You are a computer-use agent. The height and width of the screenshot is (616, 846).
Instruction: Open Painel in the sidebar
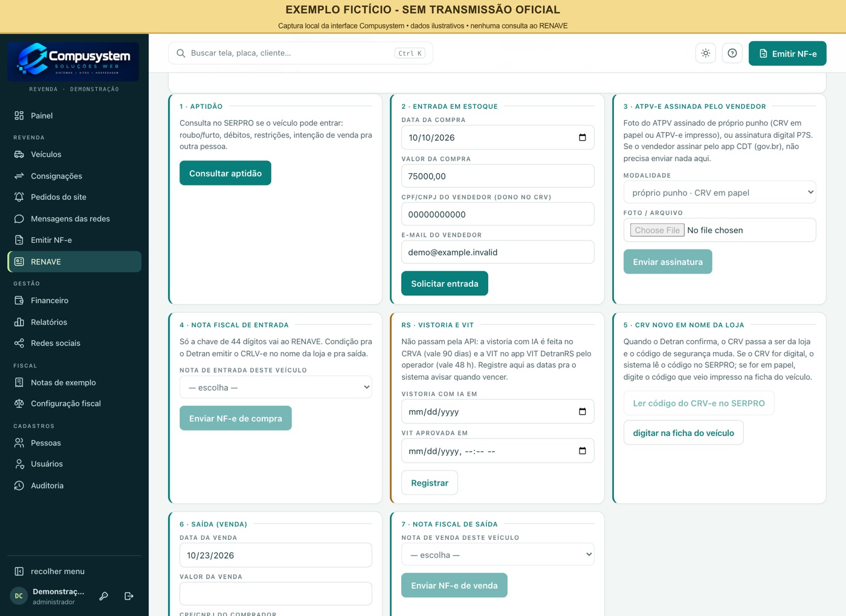[74, 115]
